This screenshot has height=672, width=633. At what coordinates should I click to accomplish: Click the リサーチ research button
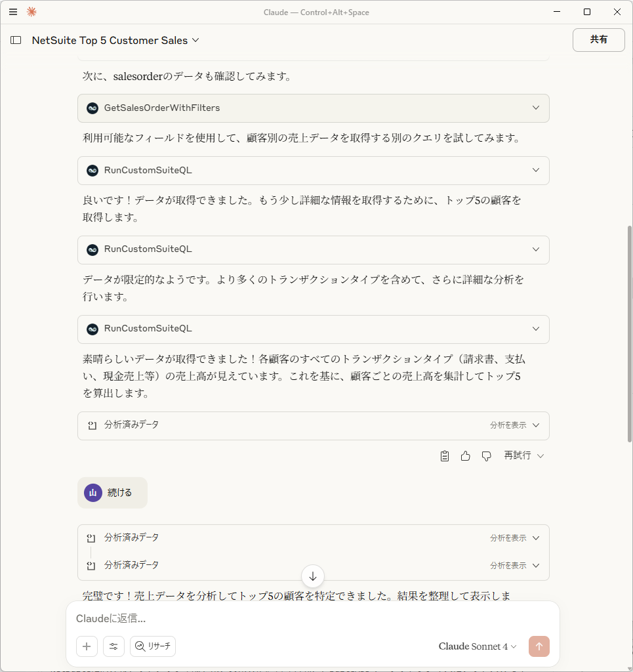click(x=153, y=646)
